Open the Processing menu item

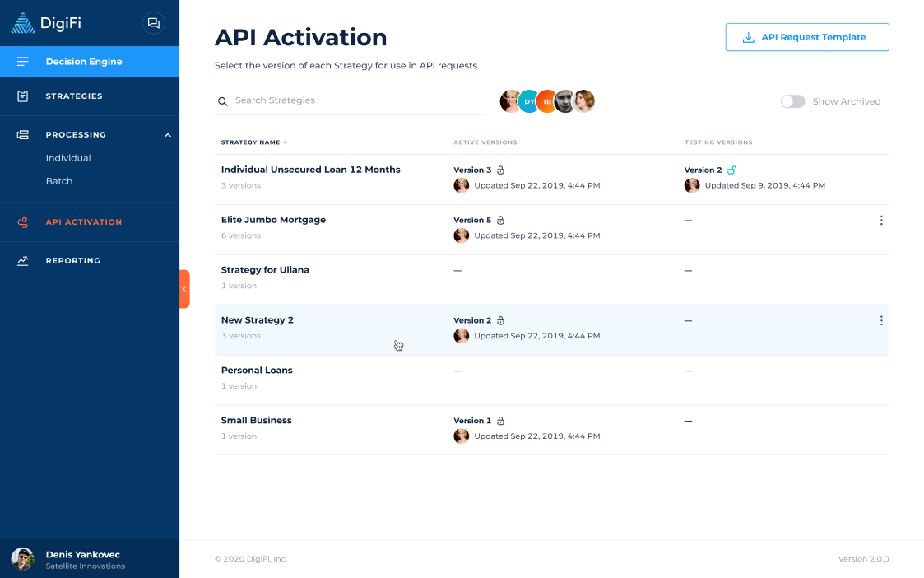(76, 134)
